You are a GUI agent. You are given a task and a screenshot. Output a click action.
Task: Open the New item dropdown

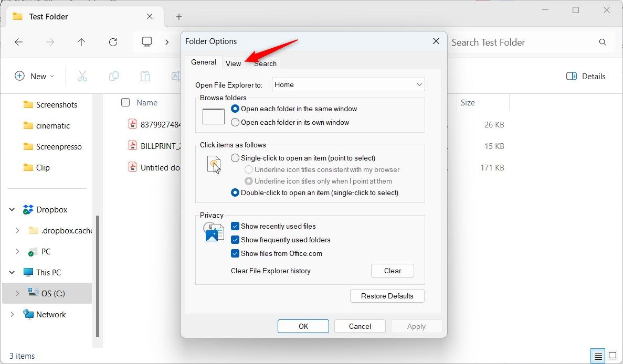(35, 76)
